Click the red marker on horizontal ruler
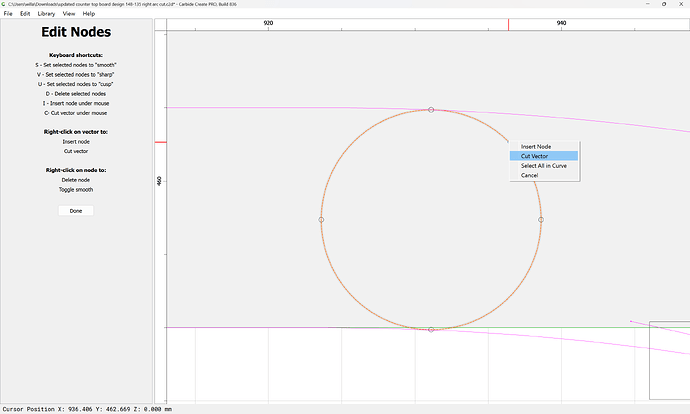Screen dimensions: 690x414 tap(508, 24)
